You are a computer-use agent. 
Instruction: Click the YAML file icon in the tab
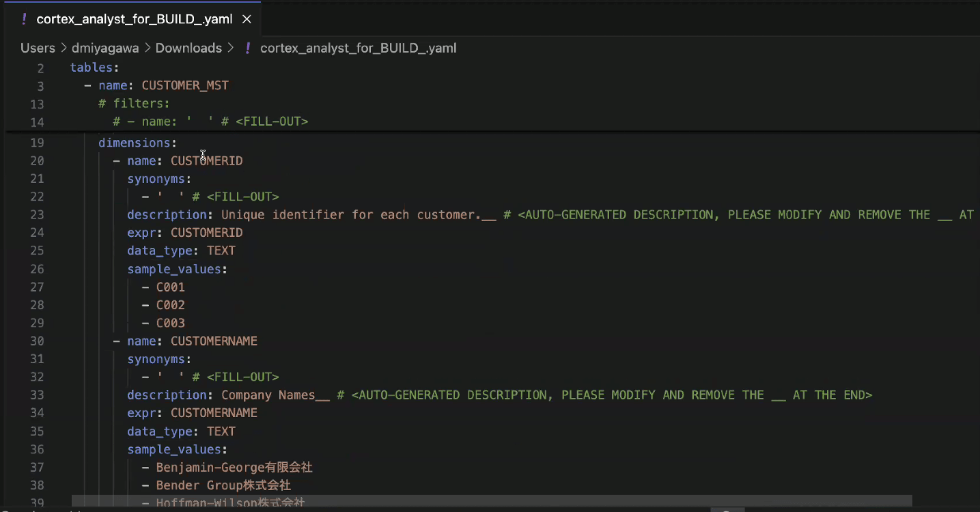24,19
